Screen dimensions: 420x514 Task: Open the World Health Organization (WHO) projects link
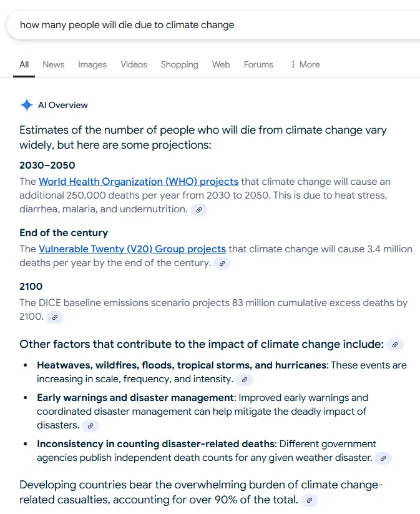coord(139,182)
